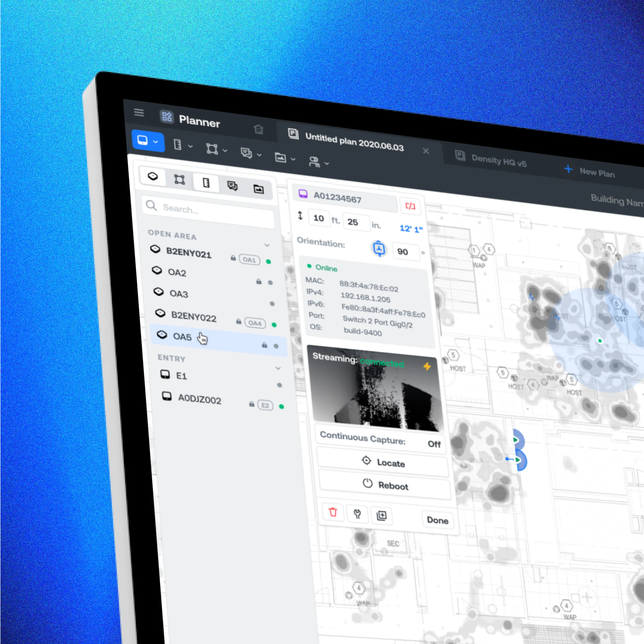644x644 pixels.
Task: Collapse the Entry section chevron
Action: tap(278, 368)
